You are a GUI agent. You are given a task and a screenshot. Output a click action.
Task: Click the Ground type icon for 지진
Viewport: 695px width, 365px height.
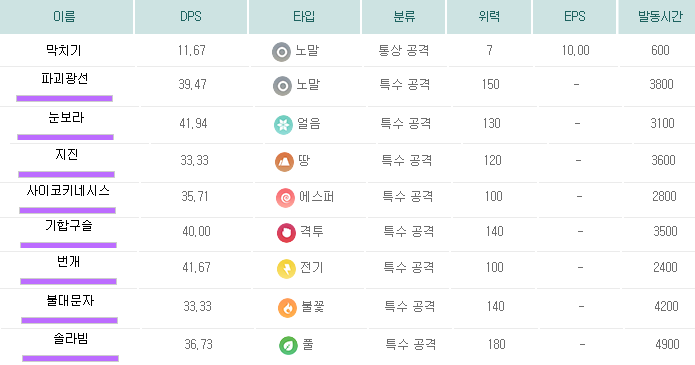click(x=285, y=162)
